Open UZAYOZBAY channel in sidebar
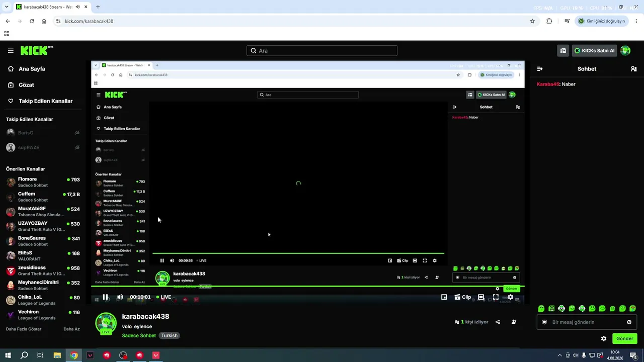Image resolution: width=644 pixels, height=362 pixels. pyautogui.click(x=43, y=226)
